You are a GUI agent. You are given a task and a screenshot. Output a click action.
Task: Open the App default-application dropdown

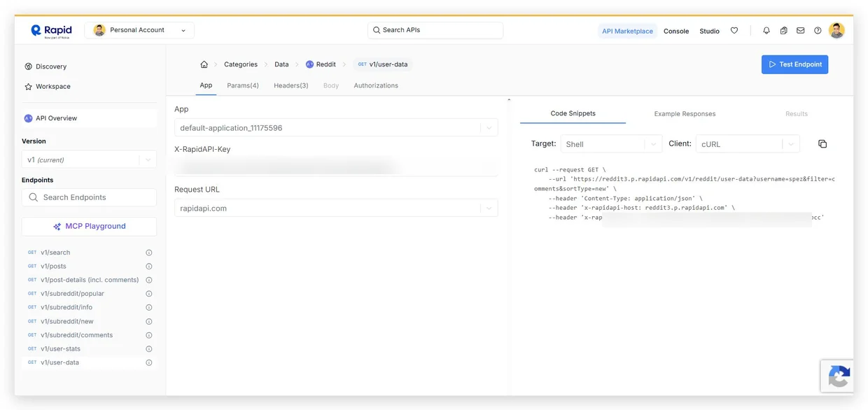coord(336,128)
